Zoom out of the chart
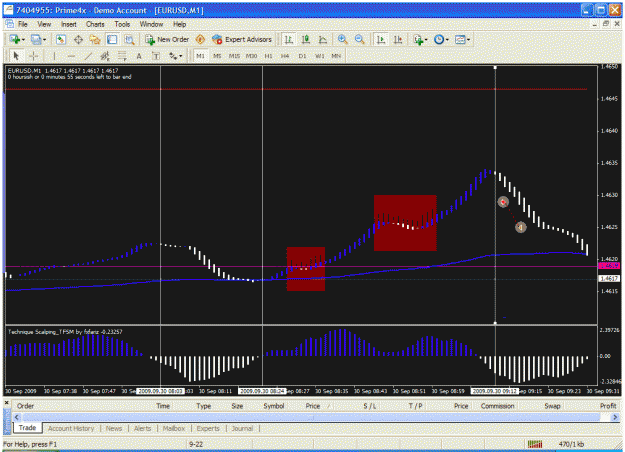 [360, 39]
